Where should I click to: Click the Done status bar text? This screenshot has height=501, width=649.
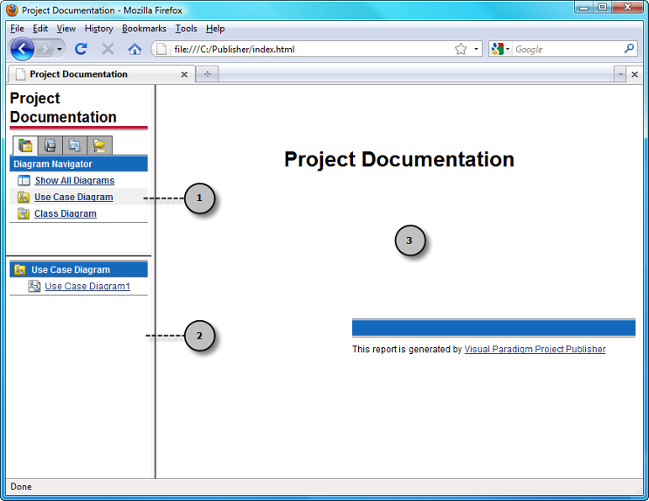tap(21, 487)
